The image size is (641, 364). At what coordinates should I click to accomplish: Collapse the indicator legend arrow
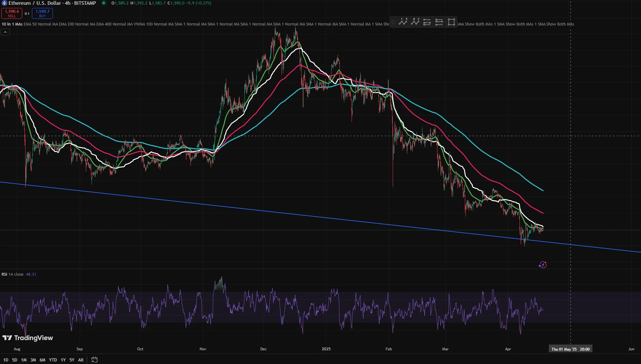coord(5,32)
